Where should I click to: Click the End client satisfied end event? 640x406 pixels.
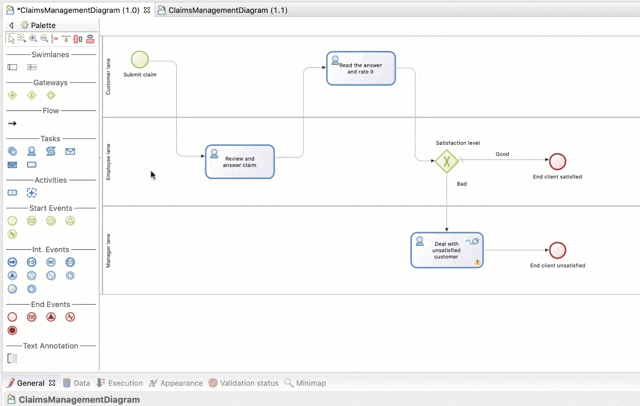click(x=557, y=161)
